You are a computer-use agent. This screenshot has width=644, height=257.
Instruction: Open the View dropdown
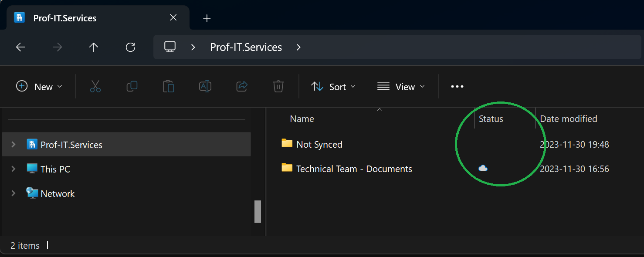pyautogui.click(x=401, y=87)
